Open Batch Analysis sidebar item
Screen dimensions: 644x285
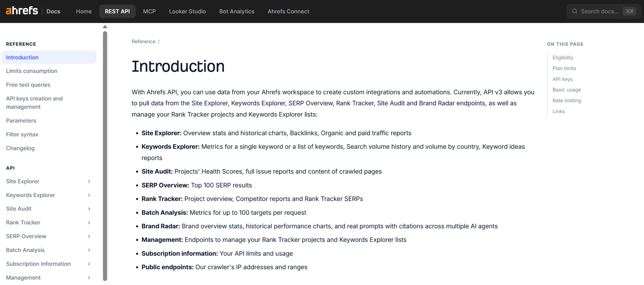click(25, 250)
